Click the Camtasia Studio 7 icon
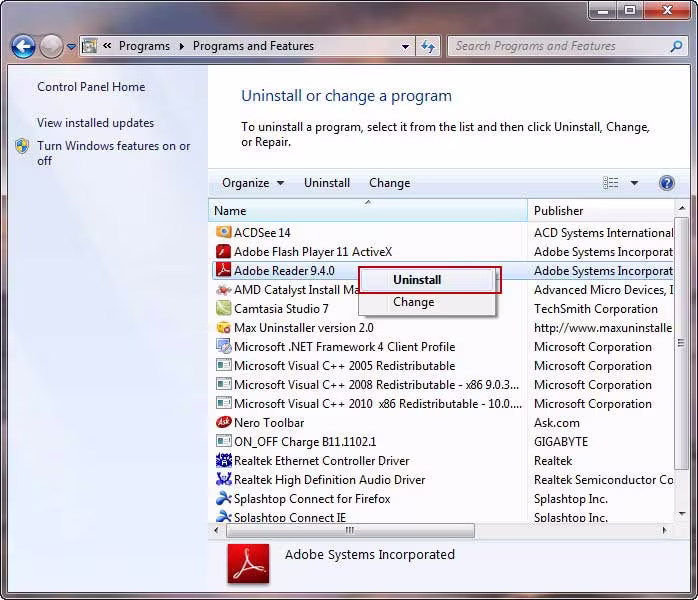Screen dimensions: 698x600 coord(223,308)
